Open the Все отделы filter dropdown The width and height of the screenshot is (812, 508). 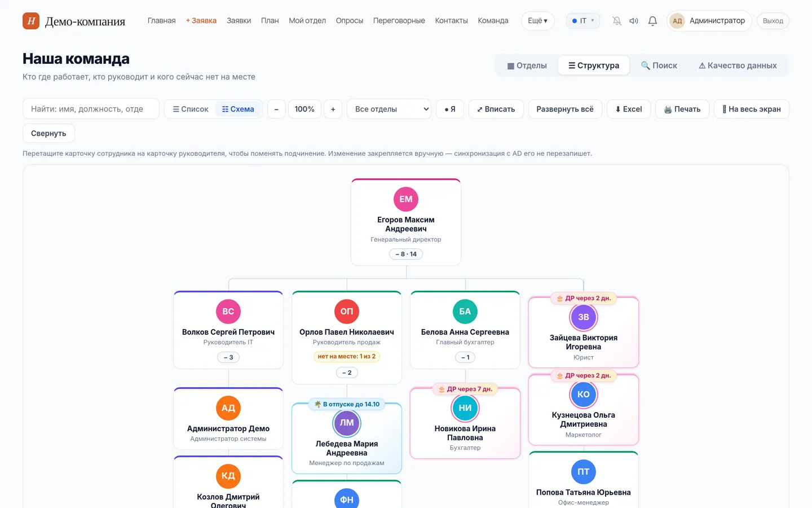(x=389, y=109)
